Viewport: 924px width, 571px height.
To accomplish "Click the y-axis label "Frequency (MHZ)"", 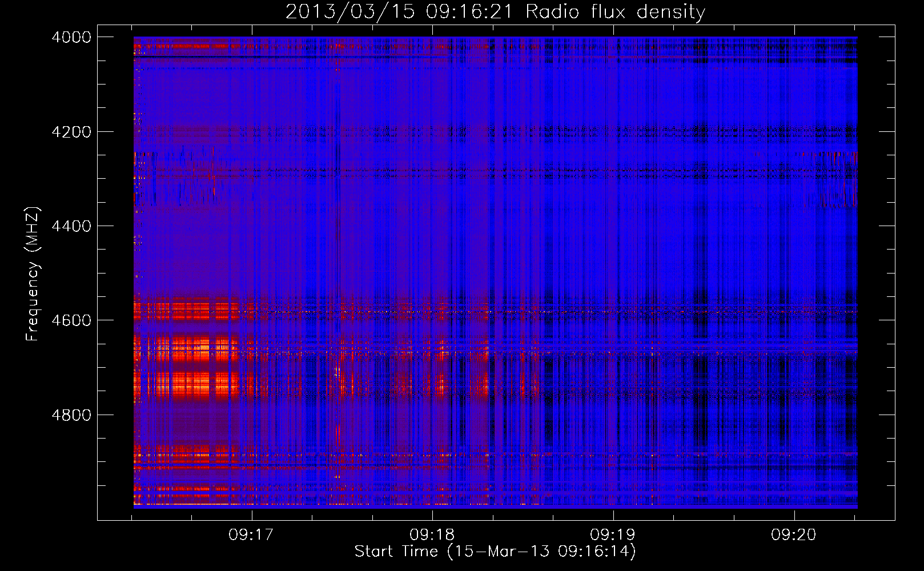I will coord(33,274).
